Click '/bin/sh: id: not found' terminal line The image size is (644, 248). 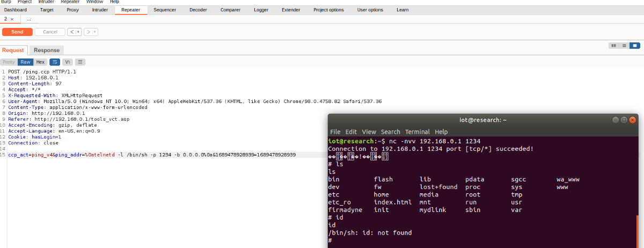[370, 233]
